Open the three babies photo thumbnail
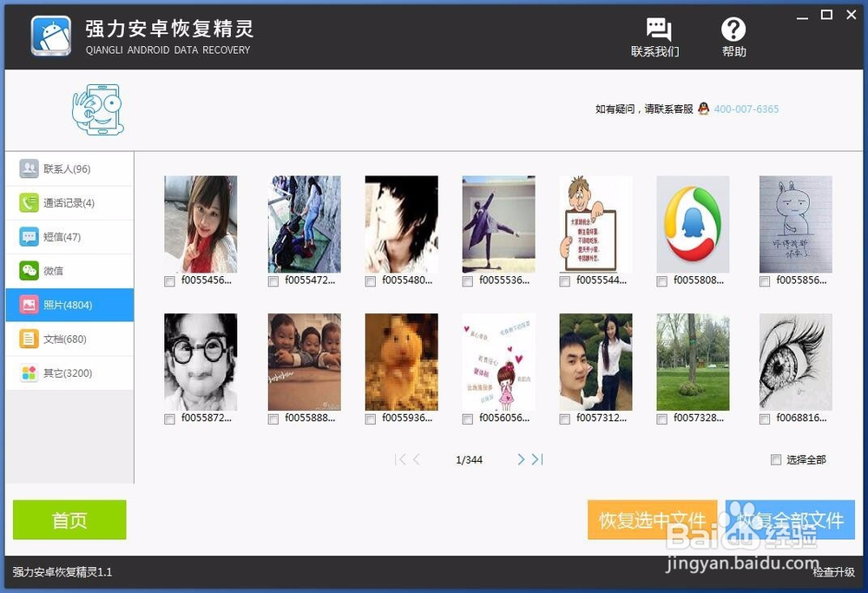 (x=305, y=362)
